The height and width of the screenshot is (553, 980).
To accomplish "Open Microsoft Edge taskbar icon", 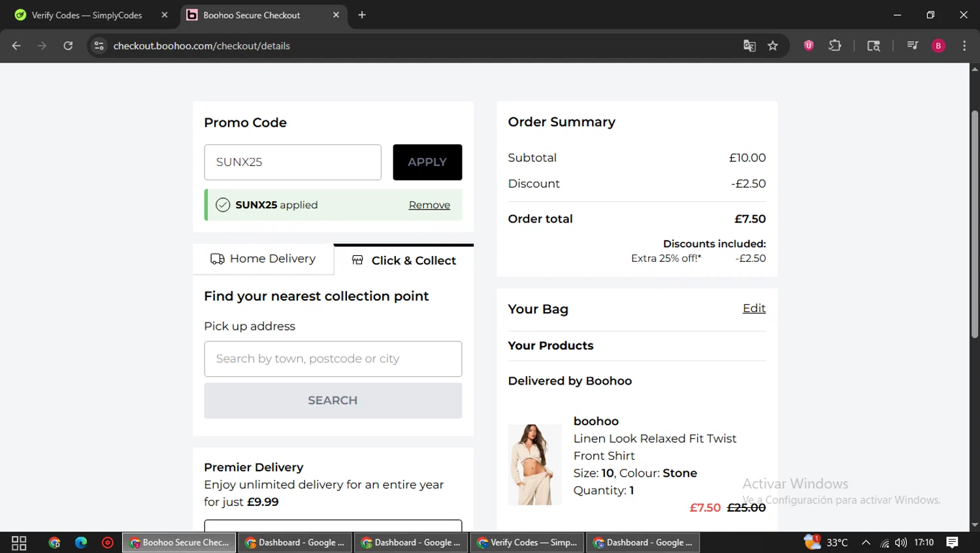I will click(x=81, y=543).
